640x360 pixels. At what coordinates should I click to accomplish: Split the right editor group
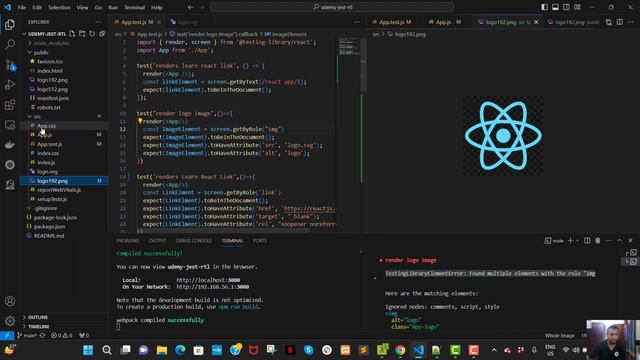620,22
